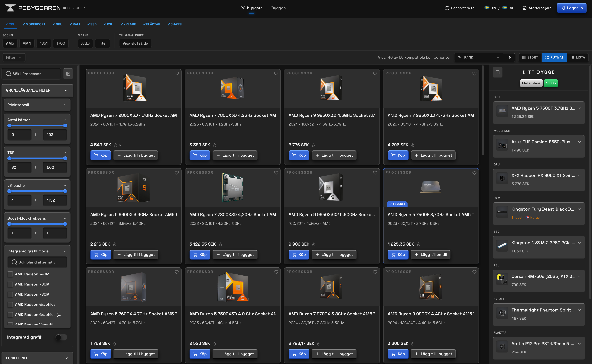Screen dimensions: 592x364
Task: Click the search icon in Sök i Processor
Action: point(8,74)
